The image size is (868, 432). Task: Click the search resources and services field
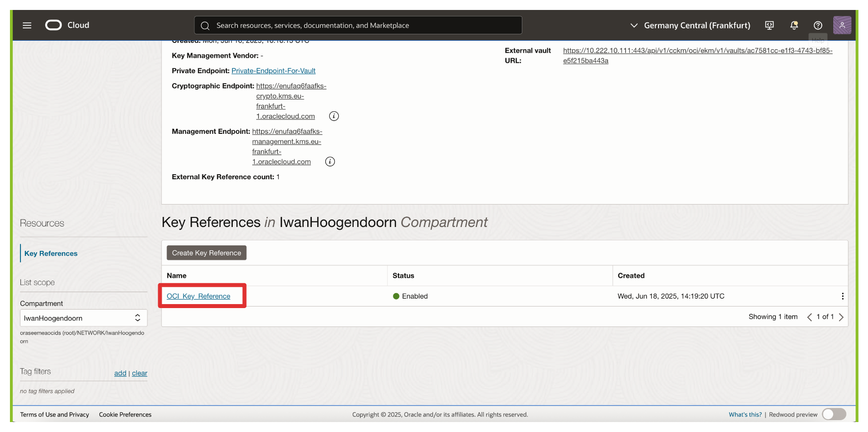pos(358,25)
